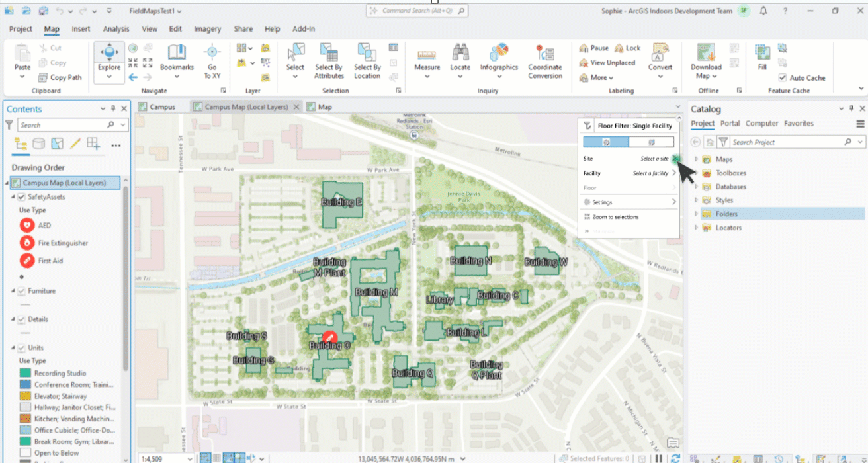Screen dimensions: 868x463
Task: Switch to the Favorites tab in Catalog
Action: 799,124
